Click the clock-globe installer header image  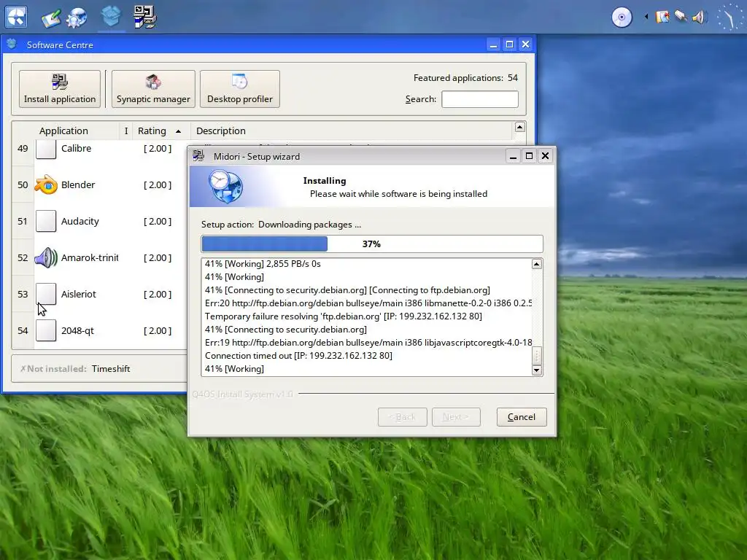(225, 186)
